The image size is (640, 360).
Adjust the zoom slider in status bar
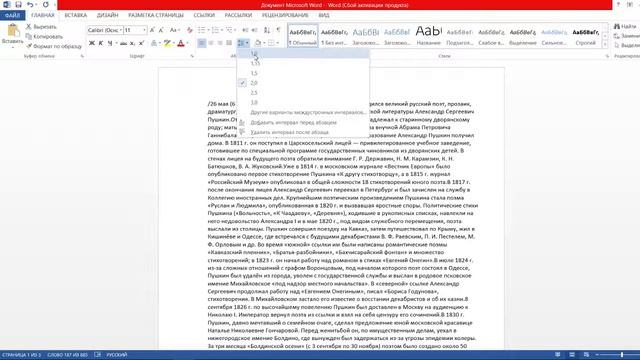[x=622, y=355]
